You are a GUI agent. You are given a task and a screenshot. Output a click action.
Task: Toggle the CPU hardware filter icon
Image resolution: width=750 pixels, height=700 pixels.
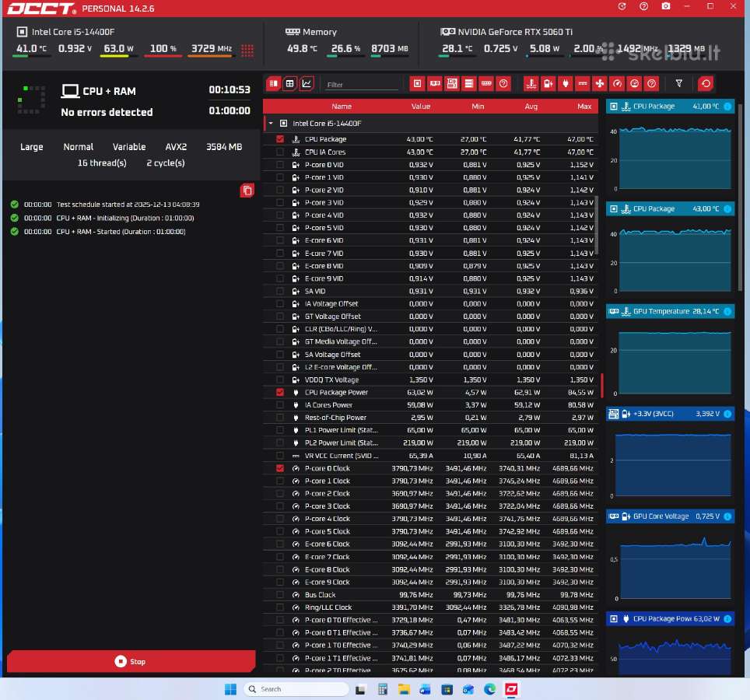(x=417, y=84)
